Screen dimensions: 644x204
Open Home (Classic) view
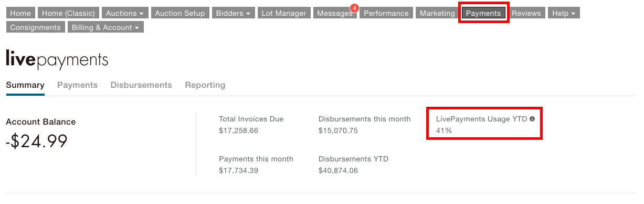click(x=68, y=13)
